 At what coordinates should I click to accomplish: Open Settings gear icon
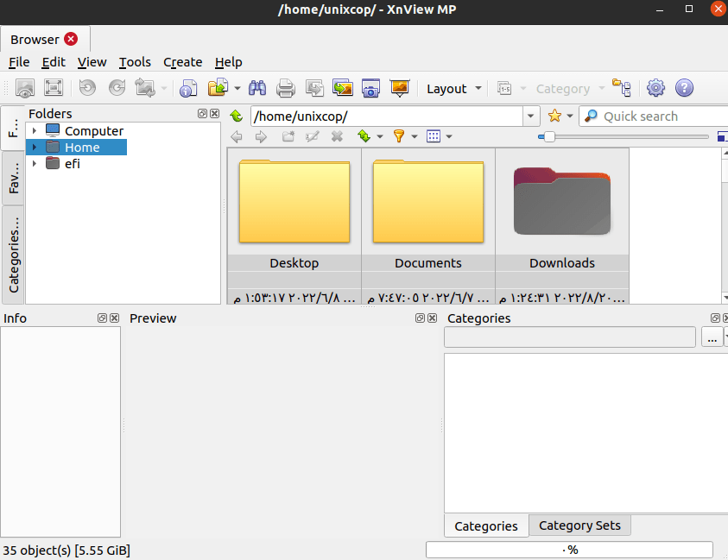coord(655,88)
